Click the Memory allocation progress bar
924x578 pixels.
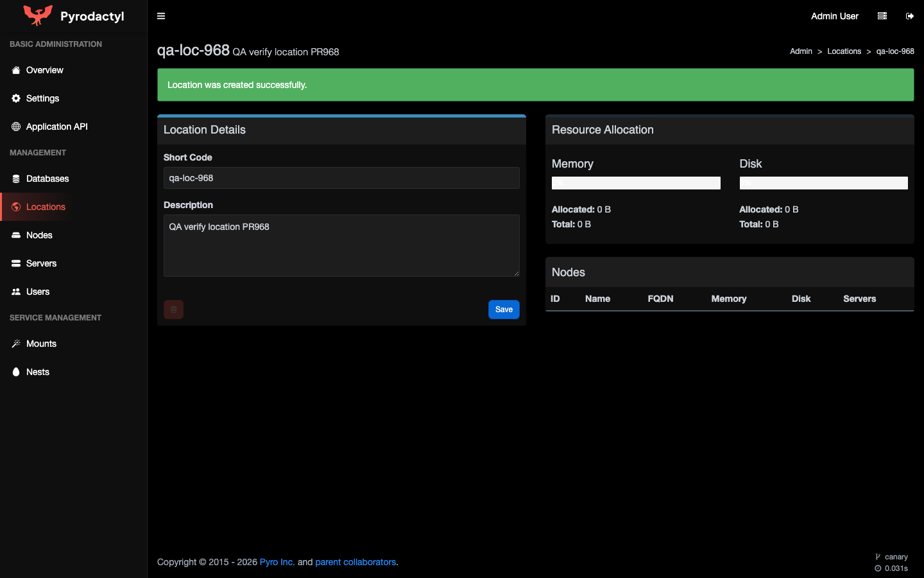pos(636,183)
